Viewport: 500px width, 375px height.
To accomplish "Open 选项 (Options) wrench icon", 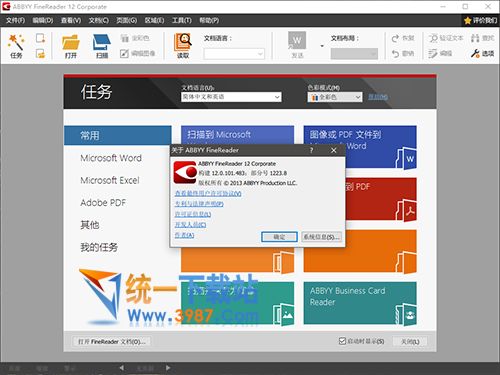I will (x=475, y=53).
